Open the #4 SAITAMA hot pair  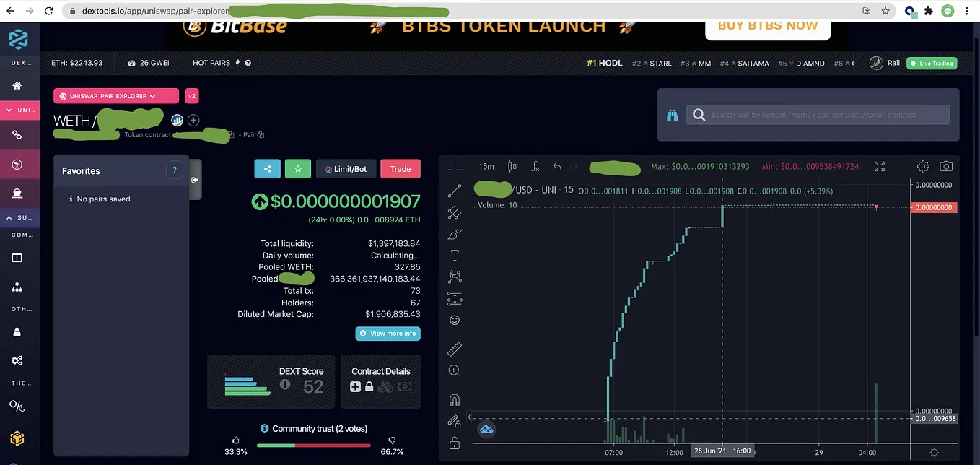click(744, 63)
